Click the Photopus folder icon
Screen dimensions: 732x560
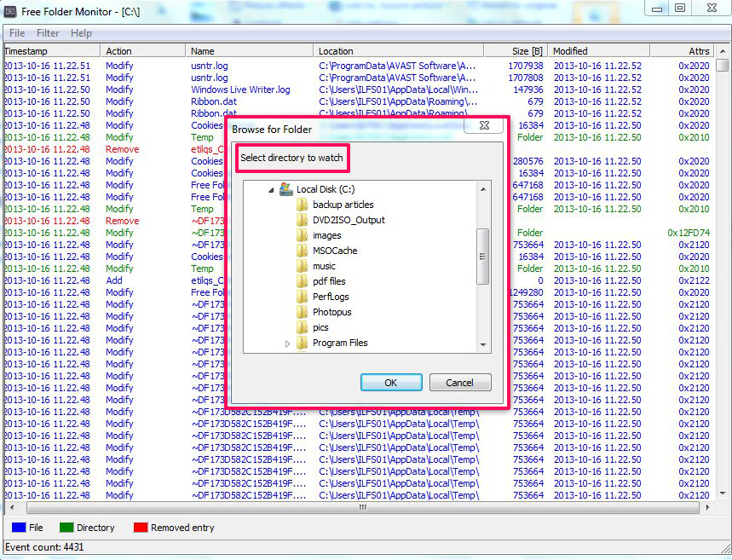[x=302, y=312]
